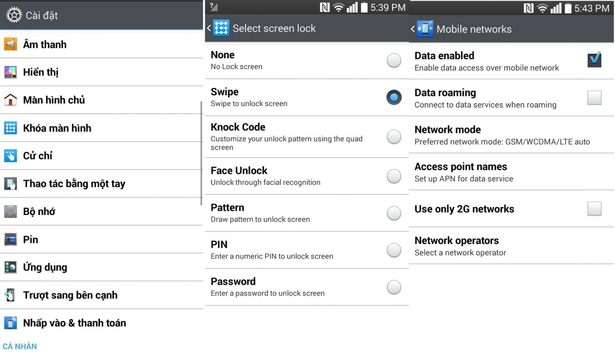Open Network operators
The image size is (615, 364).
point(460,246)
